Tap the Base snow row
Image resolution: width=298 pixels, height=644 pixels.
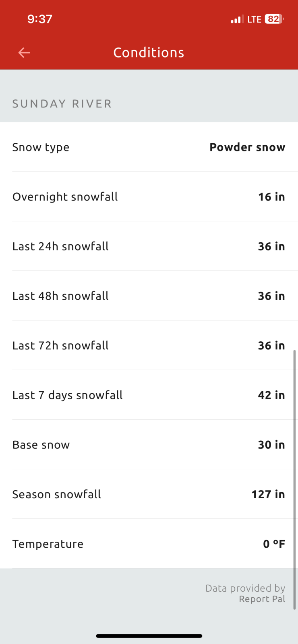click(149, 445)
